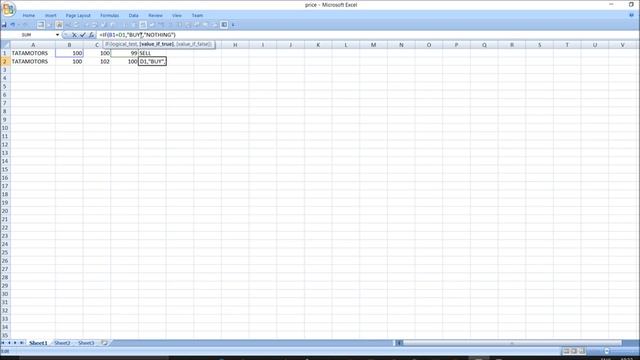Open the Team ribbon tab

(198, 16)
